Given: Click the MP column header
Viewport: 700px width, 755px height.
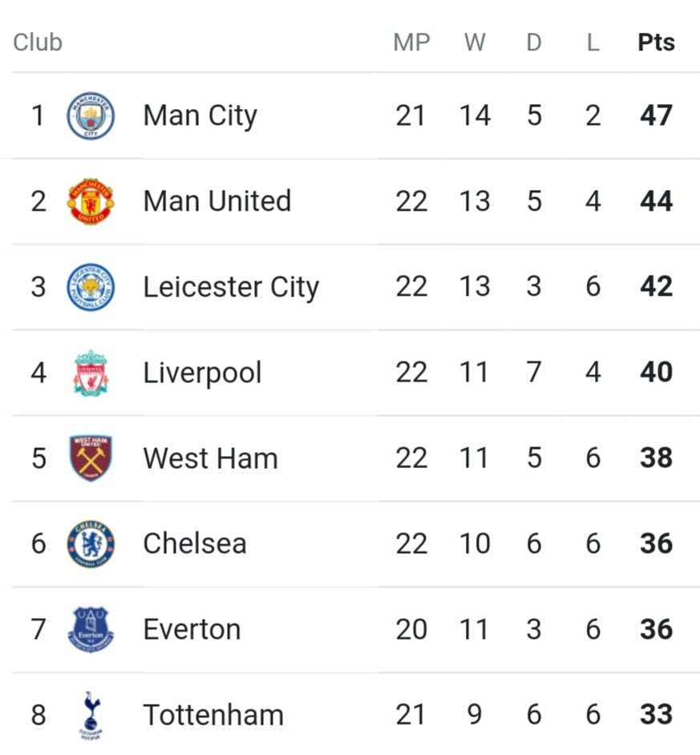Looking at the screenshot, I should [411, 42].
